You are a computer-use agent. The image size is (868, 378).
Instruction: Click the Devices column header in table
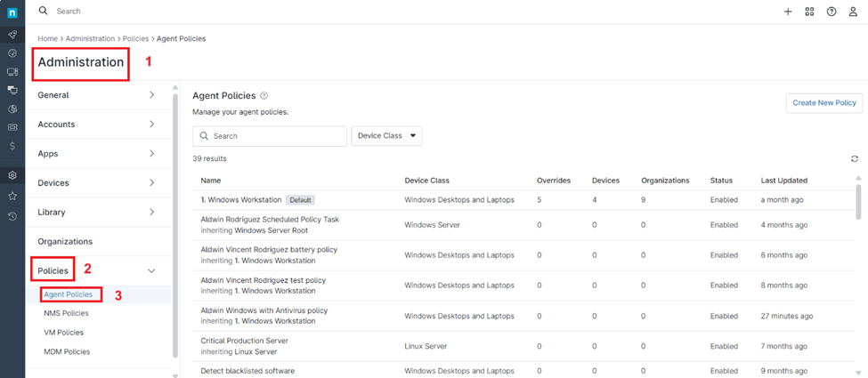605,181
